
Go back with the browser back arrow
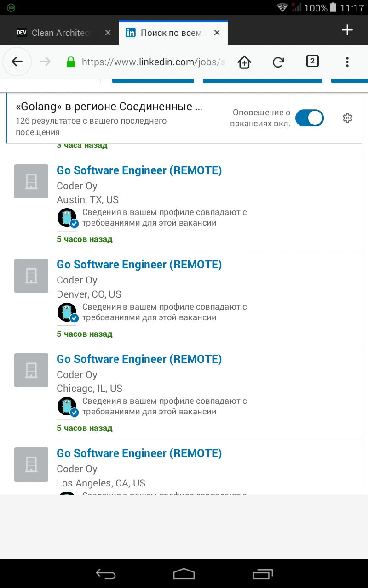17,62
